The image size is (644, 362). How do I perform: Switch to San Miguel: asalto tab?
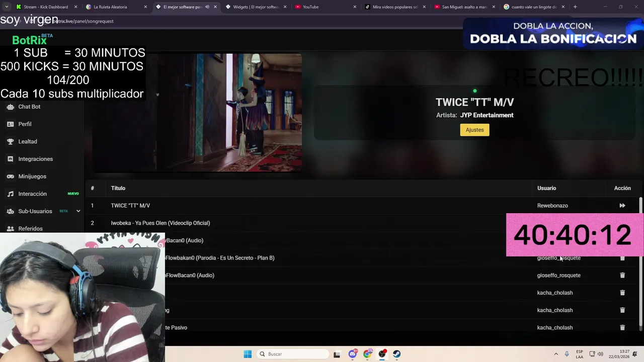[464, 7]
